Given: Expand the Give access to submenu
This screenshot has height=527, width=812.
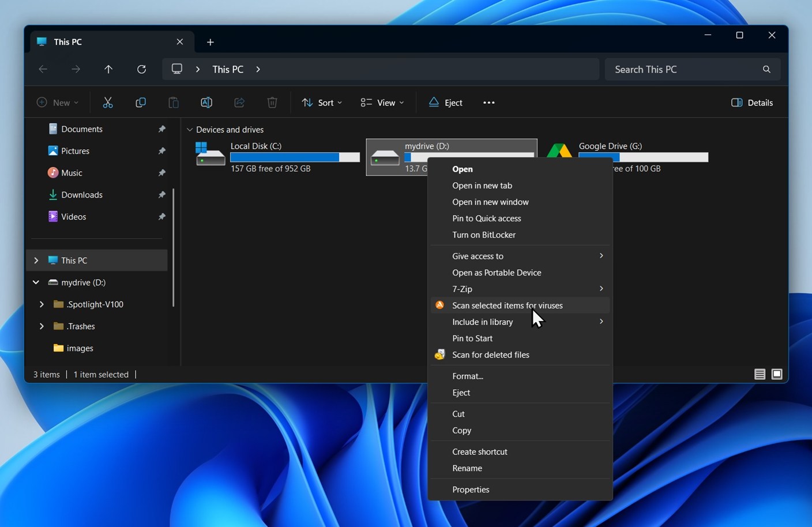Looking at the screenshot, I should tap(601, 256).
